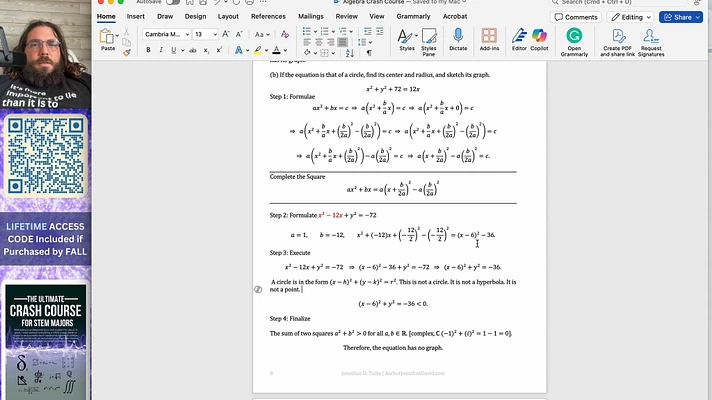Expand the numbered list style arrow
Image resolution: width=712 pixels, height=400 pixels.
click(333, 32)
